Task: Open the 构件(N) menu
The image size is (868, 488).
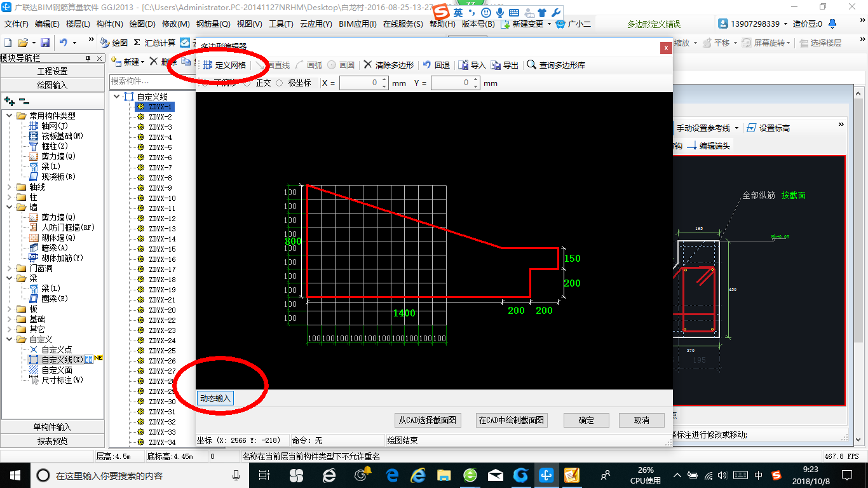Action: pos(110,24)
